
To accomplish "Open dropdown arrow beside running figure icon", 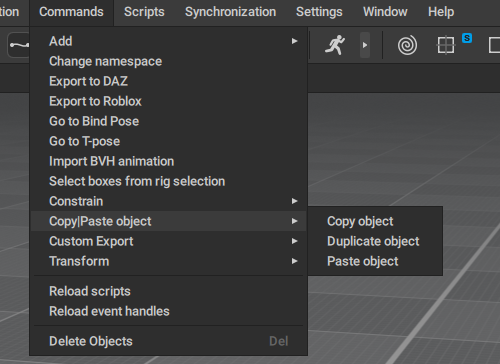I will point(365,45).
